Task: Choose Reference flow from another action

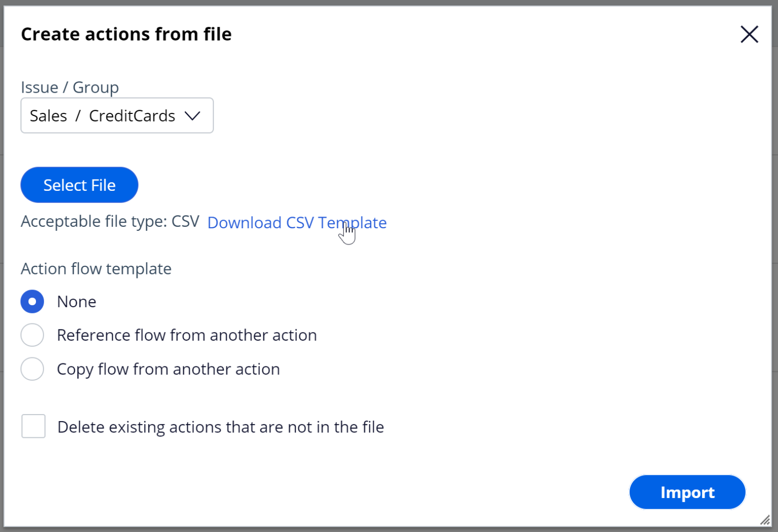Action: 32,335
